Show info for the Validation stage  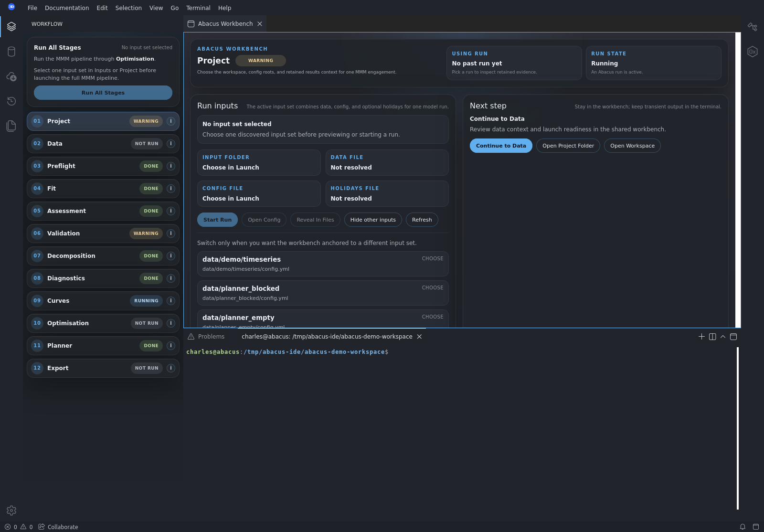point(171,234)
